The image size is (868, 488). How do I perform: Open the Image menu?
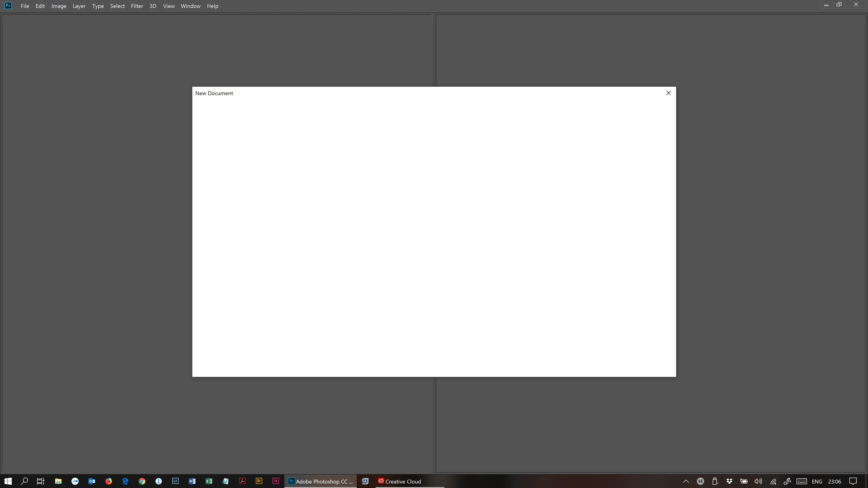(59, 6)
